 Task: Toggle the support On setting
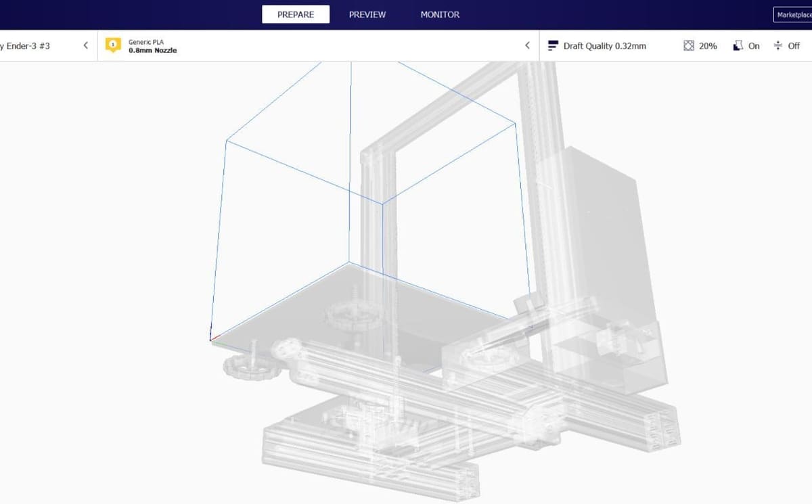pyautogui.click(x=754, y=46)
